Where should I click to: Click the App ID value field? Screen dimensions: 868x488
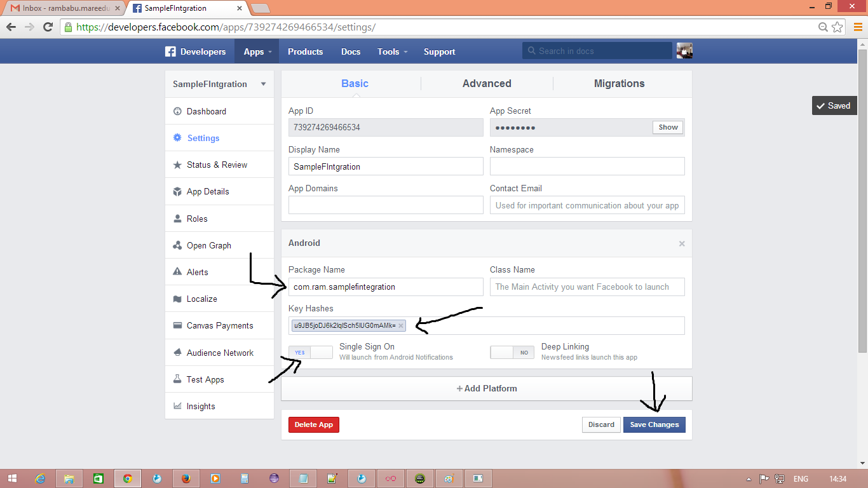386,127
